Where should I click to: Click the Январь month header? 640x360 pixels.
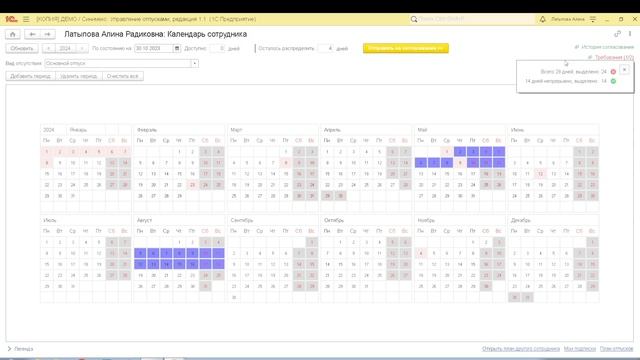(78, 130)
